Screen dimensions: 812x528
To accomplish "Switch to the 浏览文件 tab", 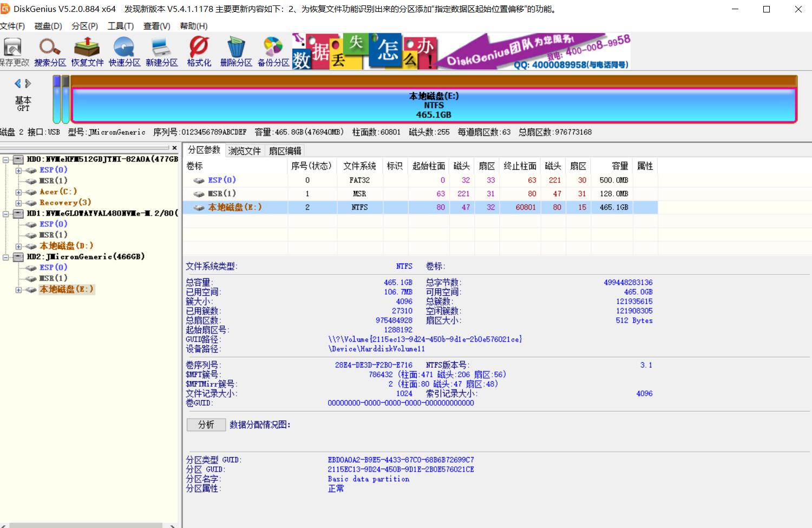I will click(x=245, y=150).
